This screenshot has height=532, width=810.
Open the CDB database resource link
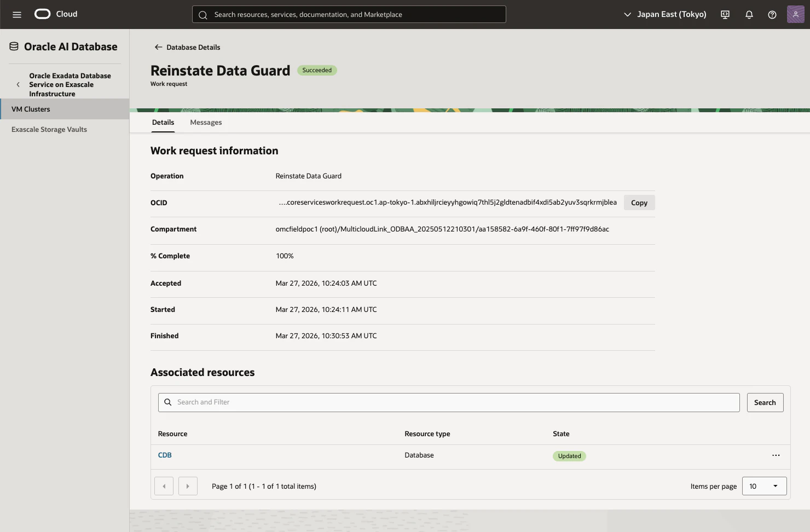coord(165,455)
